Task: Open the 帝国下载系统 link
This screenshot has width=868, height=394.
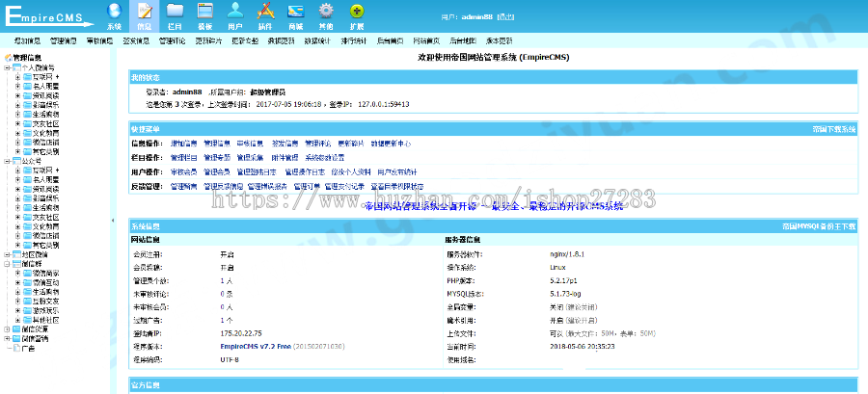Action: pos(833,129)
